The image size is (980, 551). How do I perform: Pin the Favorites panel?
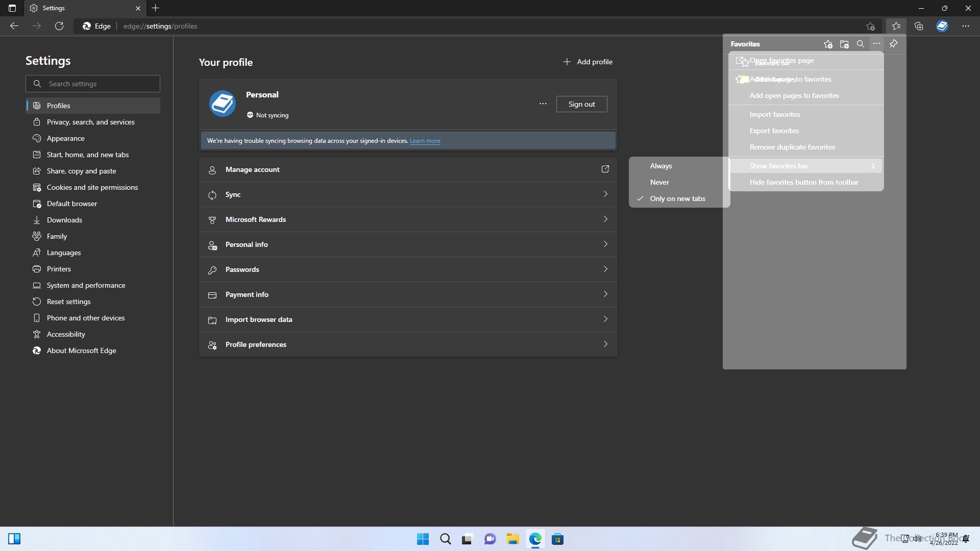click(x=893, y=44)
